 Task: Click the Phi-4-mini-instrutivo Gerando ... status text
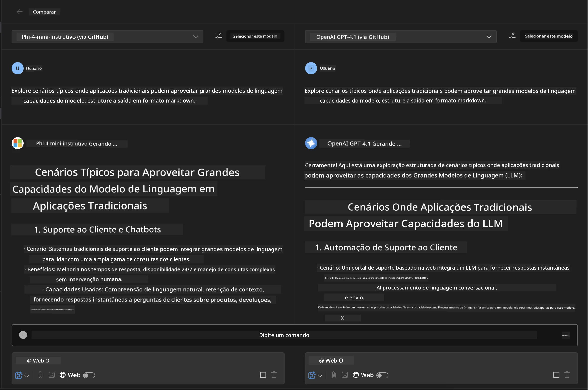click(x=77, y=144)
